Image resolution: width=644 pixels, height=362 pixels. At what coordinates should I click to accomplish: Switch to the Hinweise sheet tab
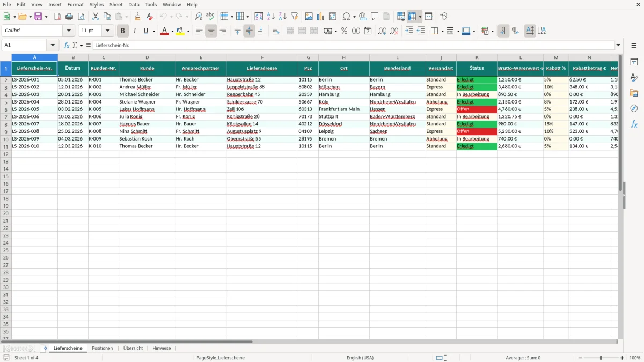(162, 349)
